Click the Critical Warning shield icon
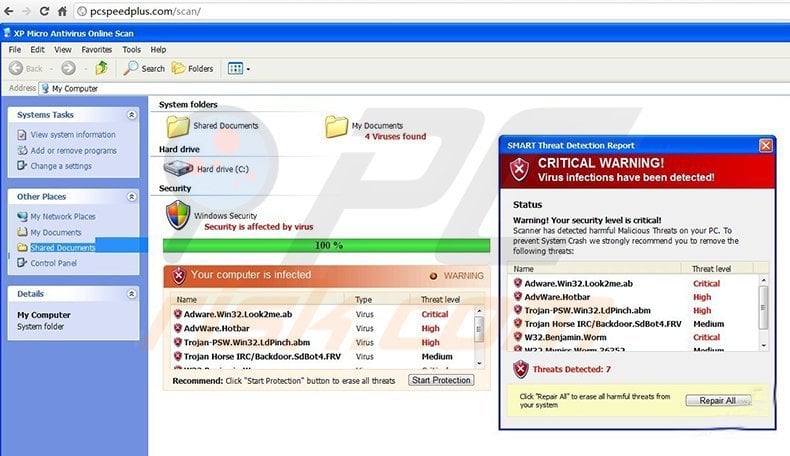 (519, 170)
